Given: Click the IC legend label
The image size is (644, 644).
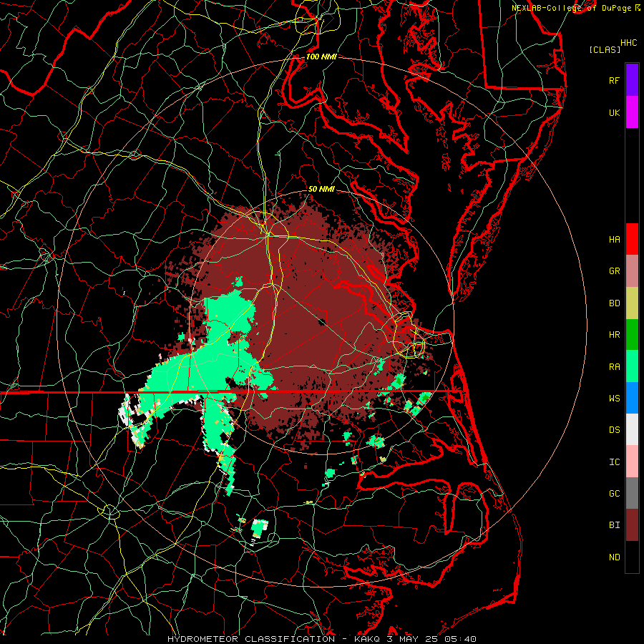Looking at the screenshot, I should tap(614, 462).
